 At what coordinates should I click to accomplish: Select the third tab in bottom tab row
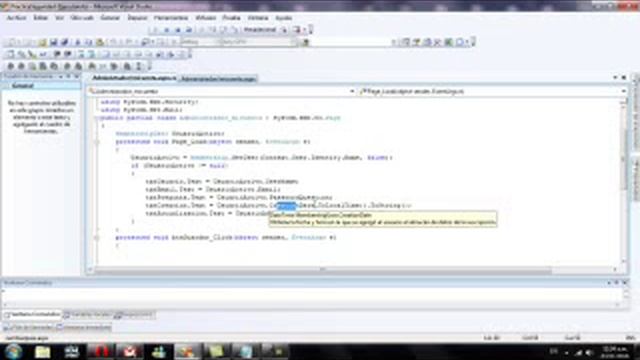point(134,315)
